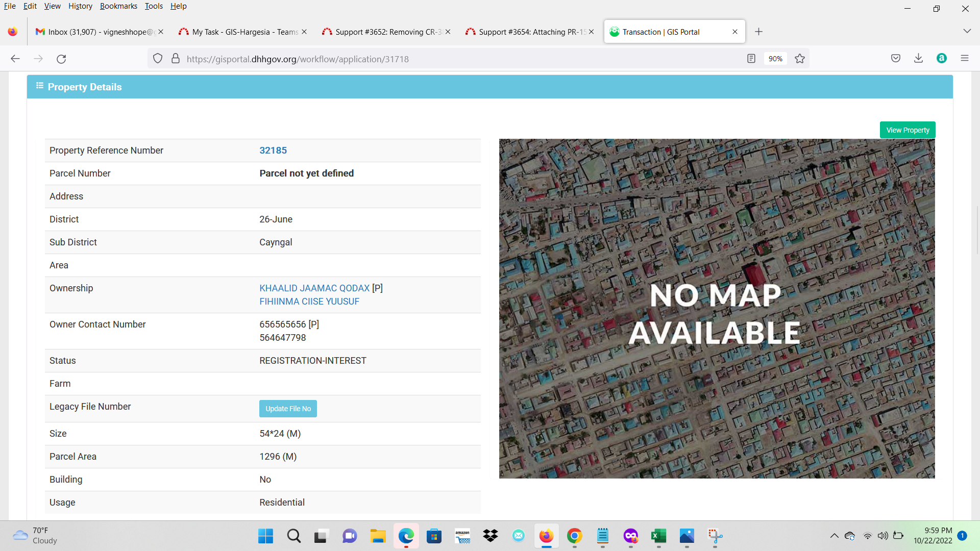
Task: Click the REGISTRATION-INTEREST status value
Action: (x=313, y=361)
